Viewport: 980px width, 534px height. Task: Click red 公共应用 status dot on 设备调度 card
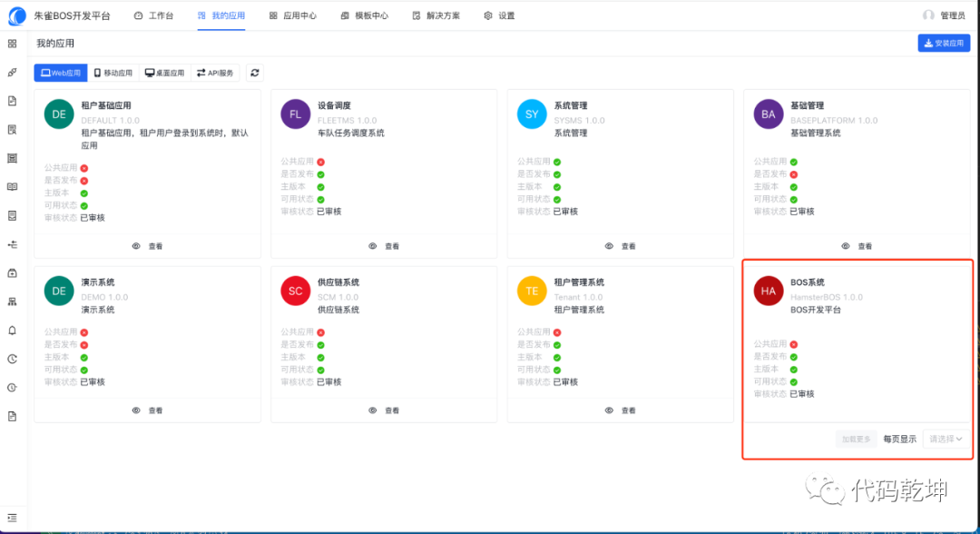[x=320, y=162]
